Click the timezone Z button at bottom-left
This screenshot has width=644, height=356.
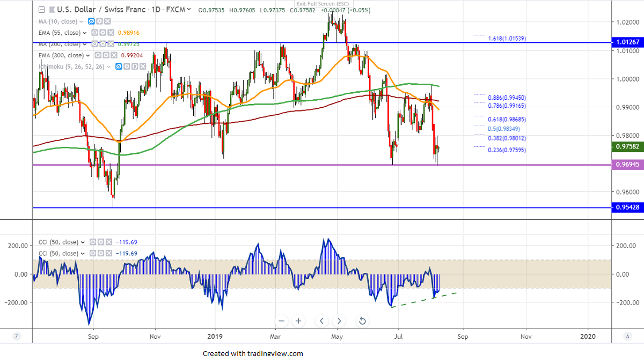coord(17,336)
